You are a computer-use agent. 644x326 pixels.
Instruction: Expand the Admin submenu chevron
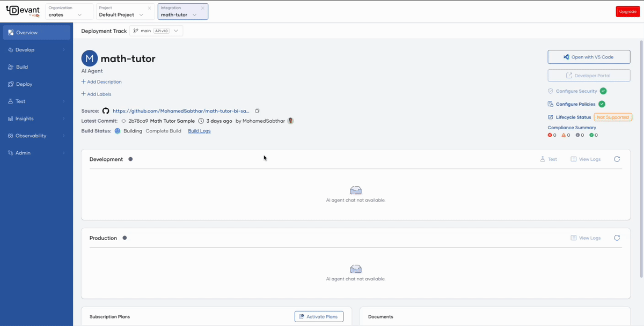click(x=63, y=153)
